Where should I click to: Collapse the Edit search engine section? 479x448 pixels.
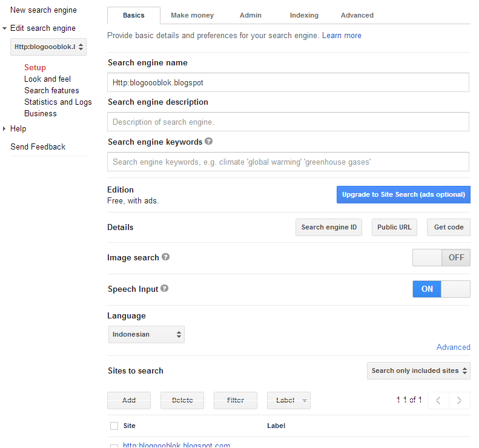tap(4, 28)
